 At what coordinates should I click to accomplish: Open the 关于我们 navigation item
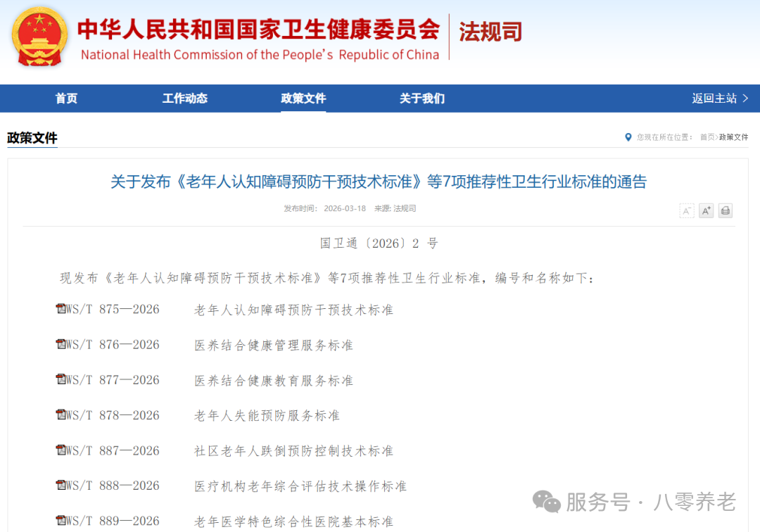422,99
